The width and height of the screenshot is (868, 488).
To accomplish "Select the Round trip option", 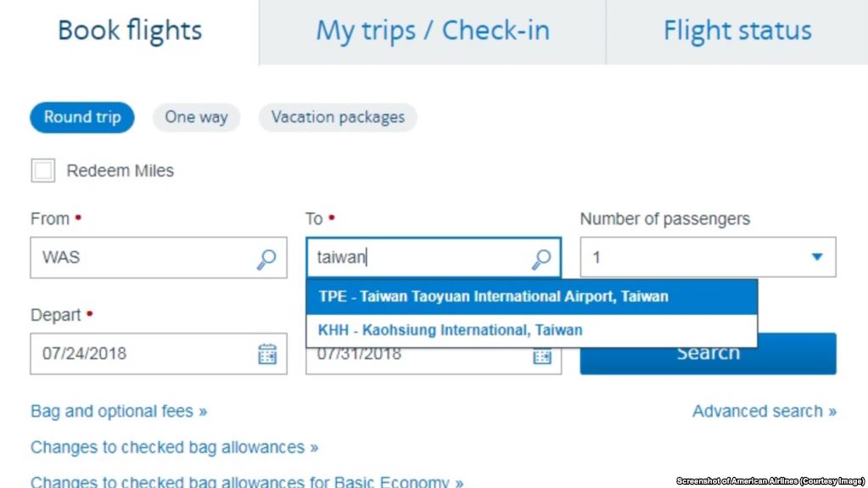I will 82,117.
